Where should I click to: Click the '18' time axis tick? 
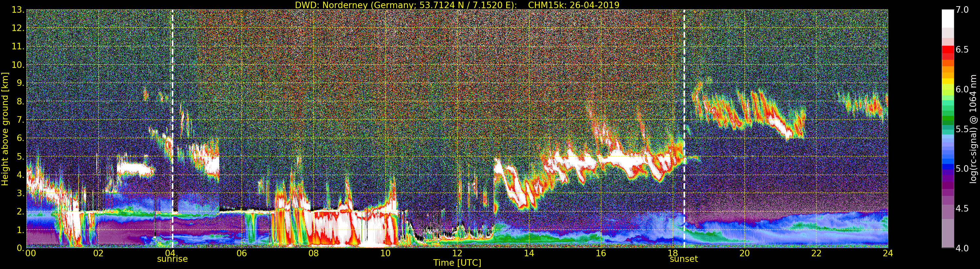coord(673,253)
